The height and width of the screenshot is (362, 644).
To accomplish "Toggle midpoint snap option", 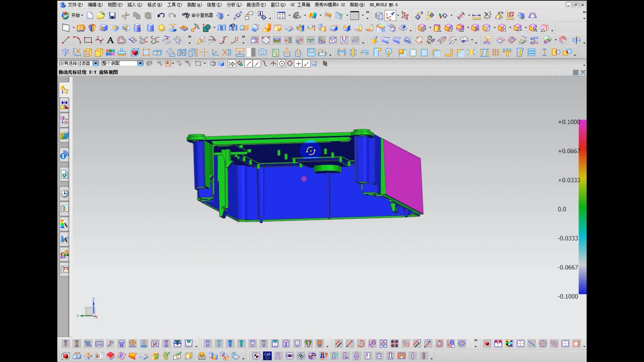I will click(x=257, y=64).
